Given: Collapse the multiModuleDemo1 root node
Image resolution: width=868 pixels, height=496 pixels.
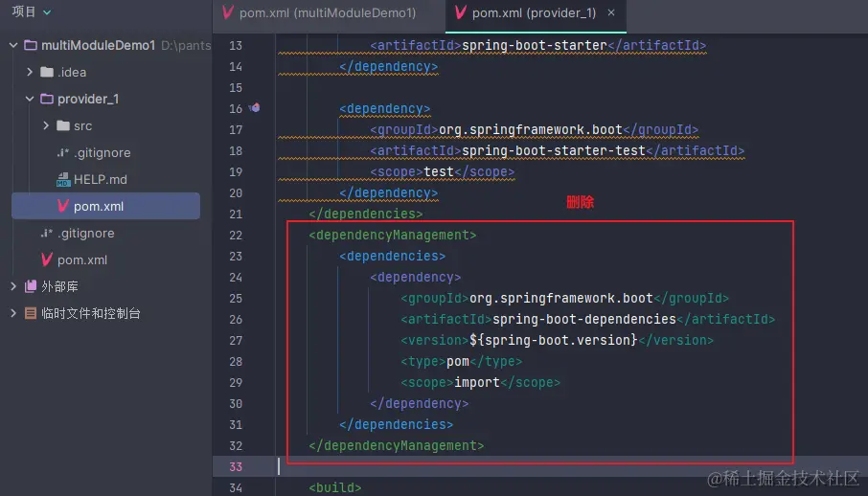Looking at the screenshot, I should 13,45.
